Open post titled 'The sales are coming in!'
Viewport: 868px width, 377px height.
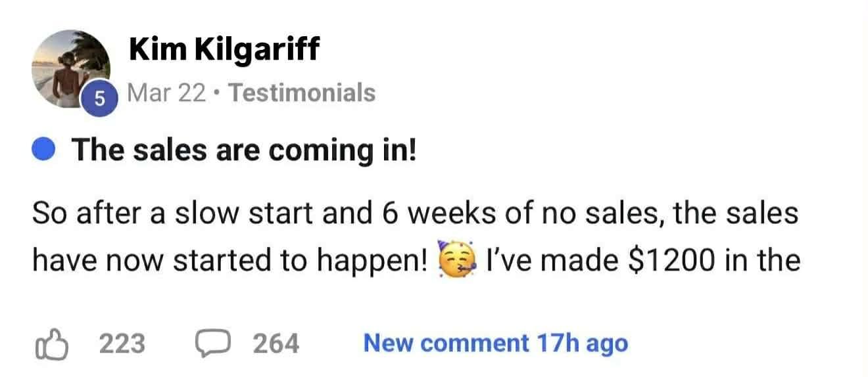(x=244, y=151)
